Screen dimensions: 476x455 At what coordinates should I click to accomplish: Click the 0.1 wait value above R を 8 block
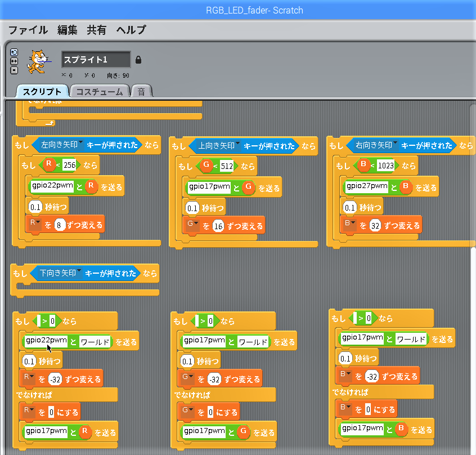coord(35,207)
